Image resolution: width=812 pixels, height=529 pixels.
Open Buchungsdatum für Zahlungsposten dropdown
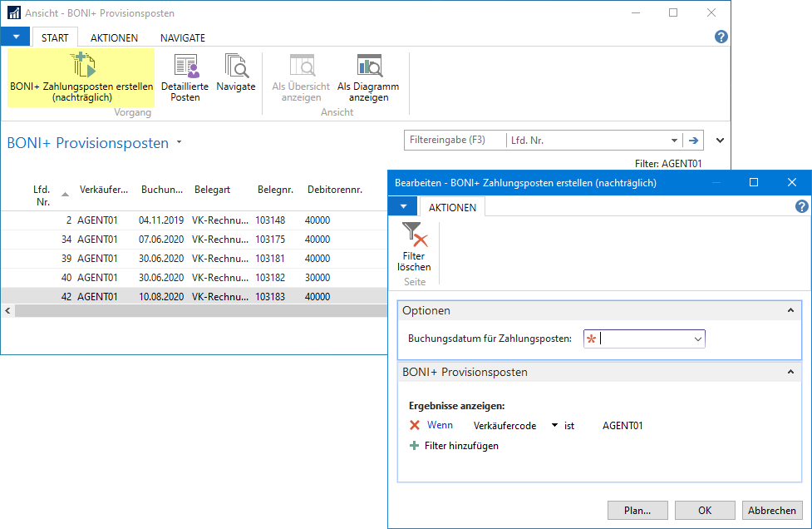697,339
